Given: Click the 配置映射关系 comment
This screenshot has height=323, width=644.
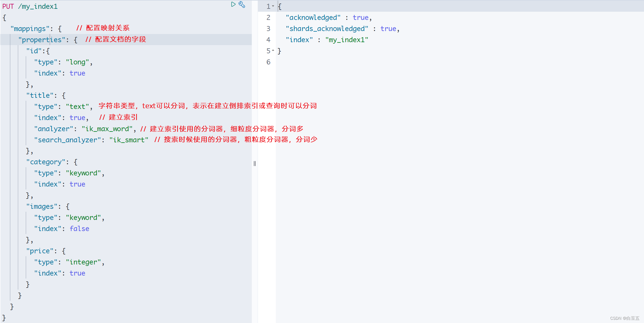Looking at the screenshot, I should coord(103,28).
